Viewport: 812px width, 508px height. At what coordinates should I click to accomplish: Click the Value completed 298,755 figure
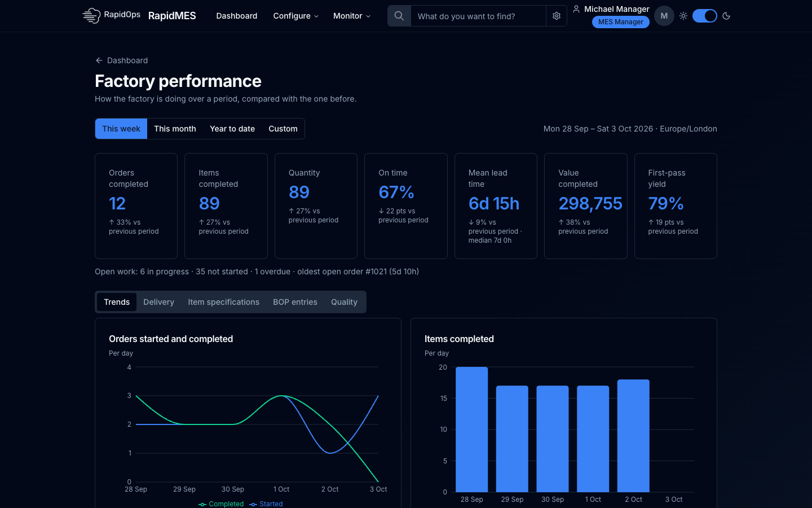(x=590, y=203)
